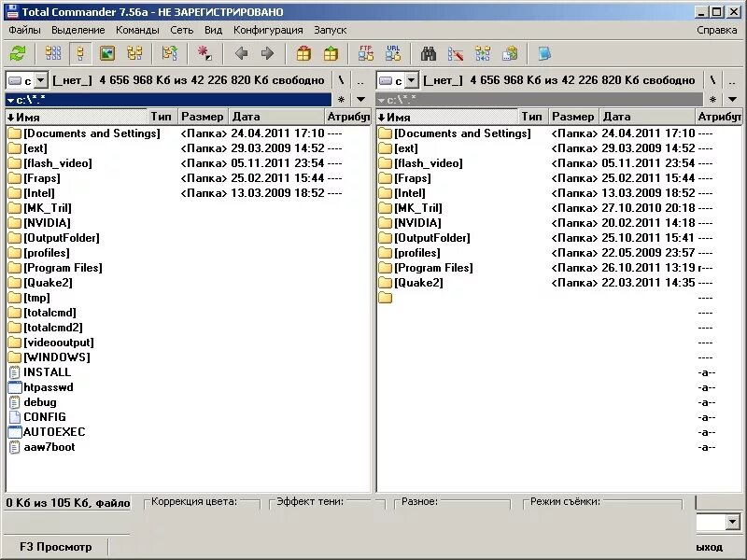This screenshot has width=747, height=560.
Task: Open right panel favorites asterisk button
Action: (x=712, y=100)
